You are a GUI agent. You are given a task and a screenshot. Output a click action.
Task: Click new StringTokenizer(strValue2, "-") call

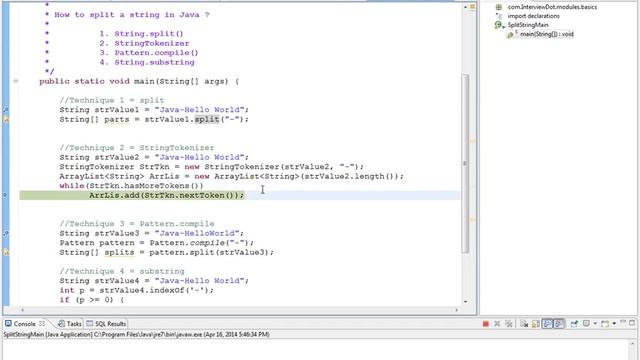[274, 167]
